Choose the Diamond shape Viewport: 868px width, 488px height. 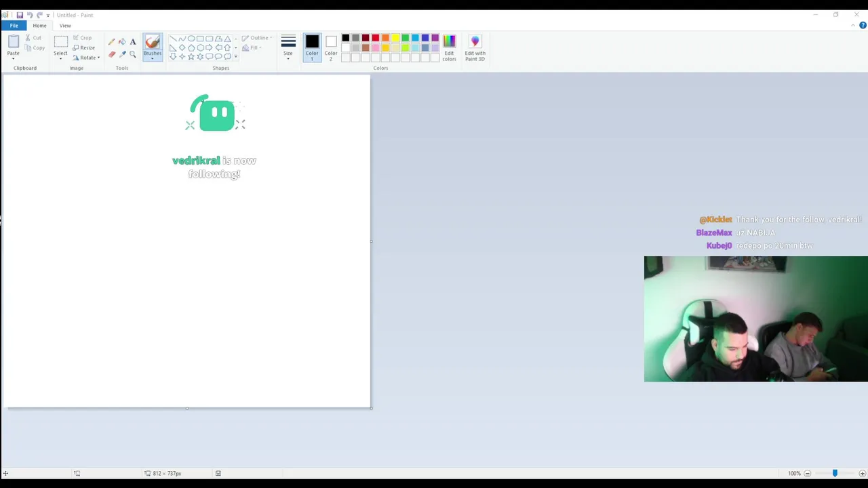point(182,47)
